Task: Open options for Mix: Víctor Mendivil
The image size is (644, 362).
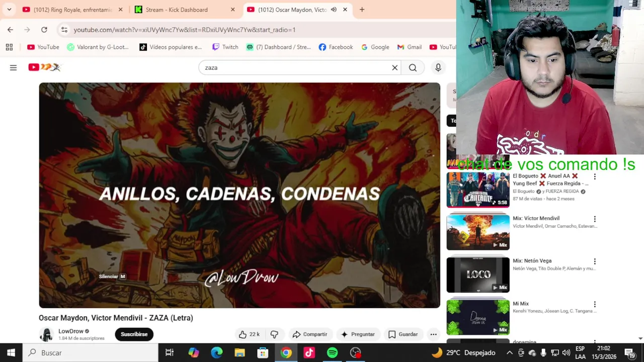Action: [595, 219]
